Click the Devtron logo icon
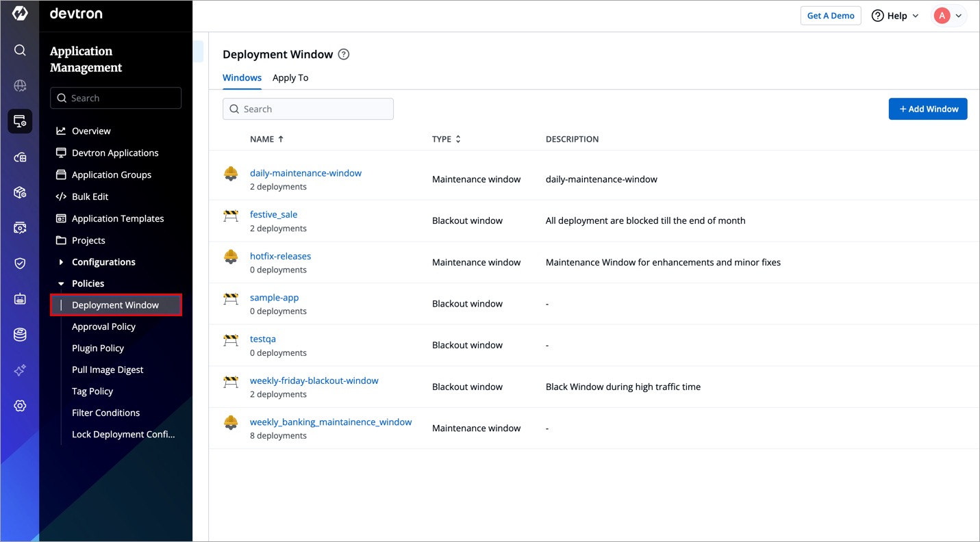This screenshot has width=980, height=542. point(20,14)
